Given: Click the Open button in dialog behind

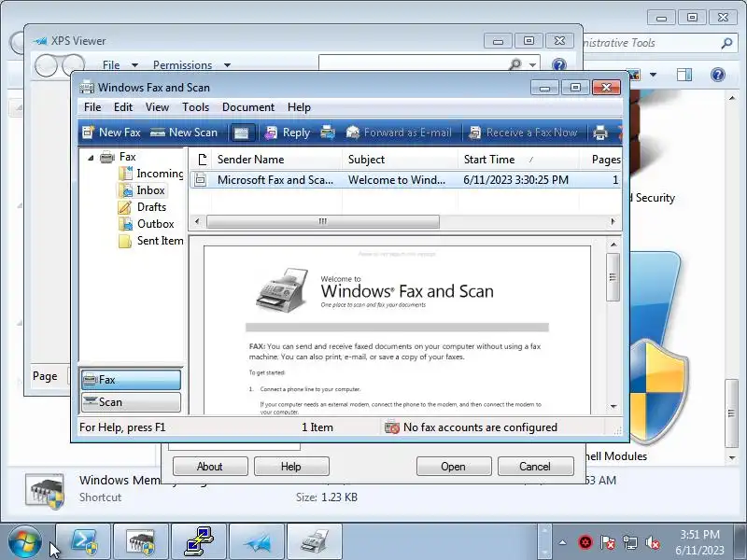Looking at the screenshot, I should point(454,466).
